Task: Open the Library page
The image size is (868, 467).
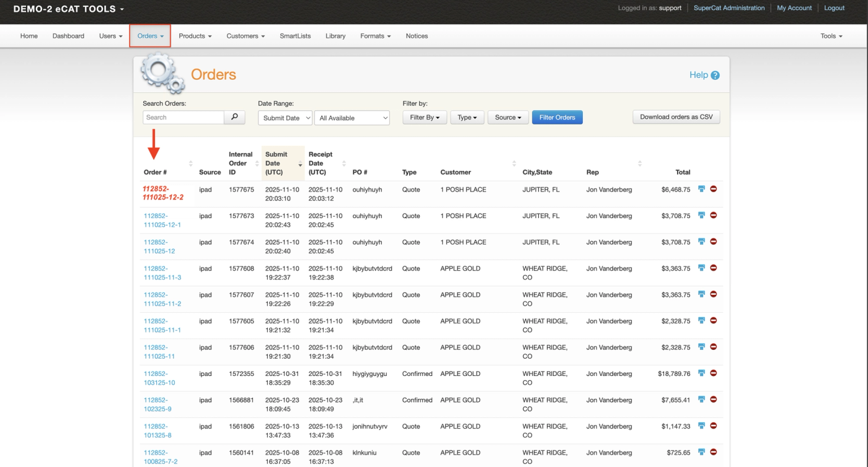Action: [335, 36]
